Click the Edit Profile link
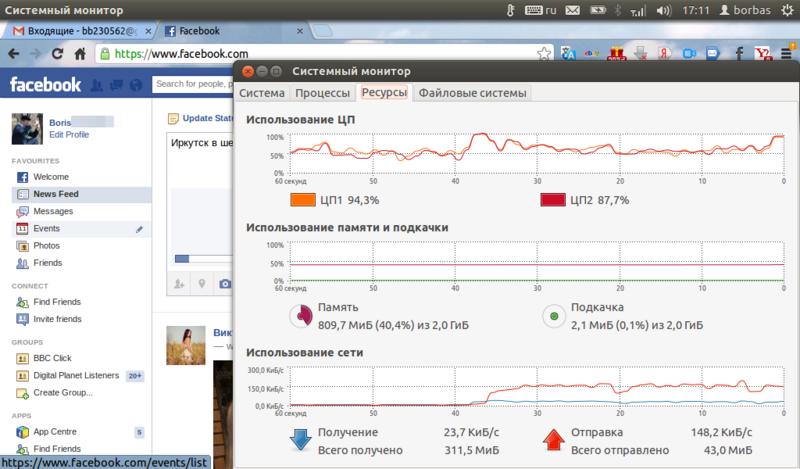Image resolution: width=800 pixels, height=469 pixels. 69,135
